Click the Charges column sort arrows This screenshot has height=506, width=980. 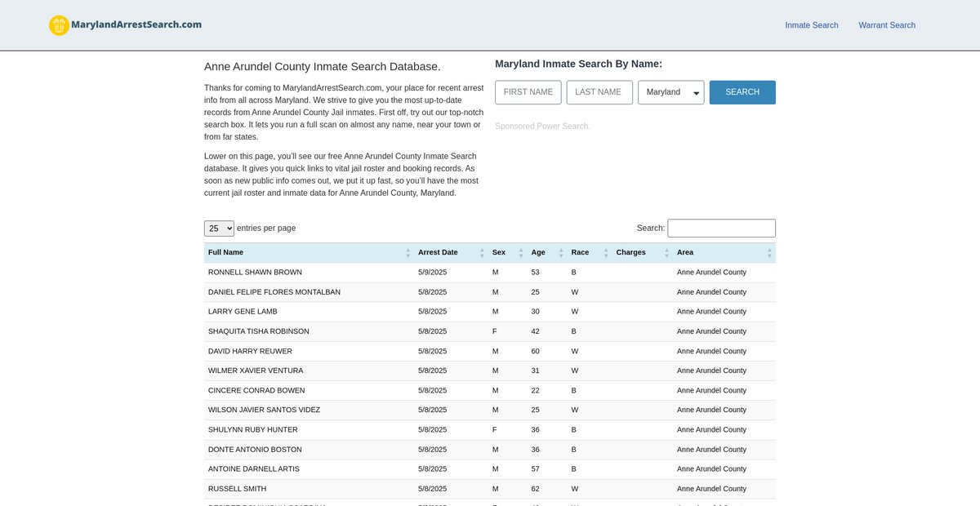pyautogui.click(x=666, y=253)
